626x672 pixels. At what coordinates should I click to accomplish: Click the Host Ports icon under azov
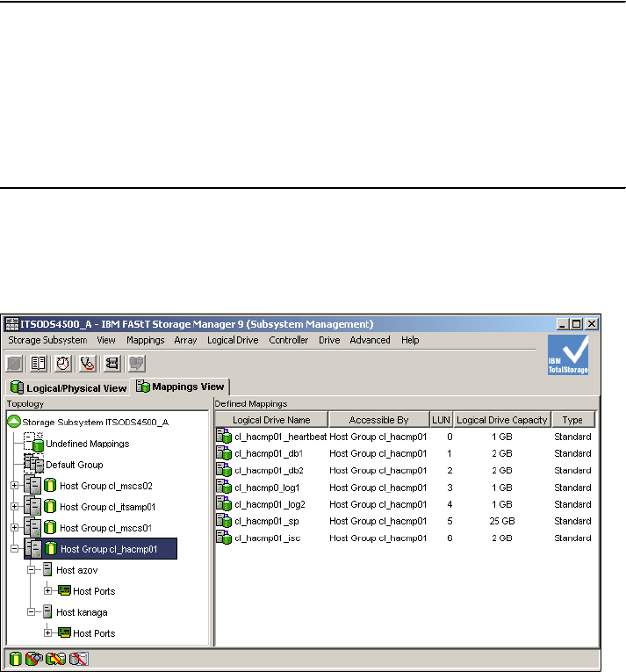(64, 590)
